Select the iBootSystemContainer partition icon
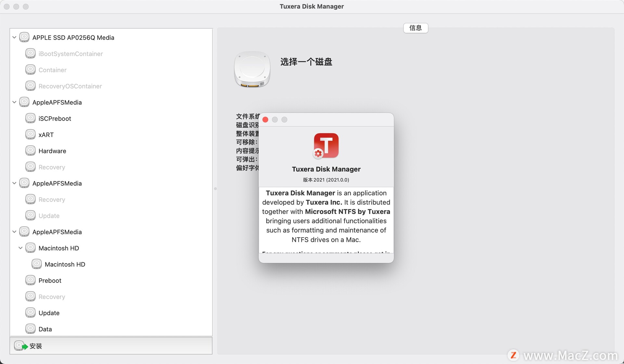 coord(30,53)
